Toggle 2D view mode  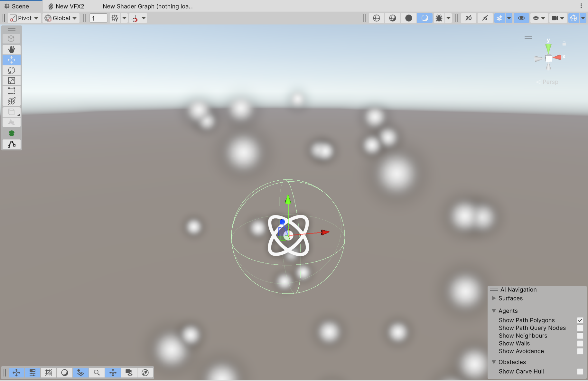[469, 18]
